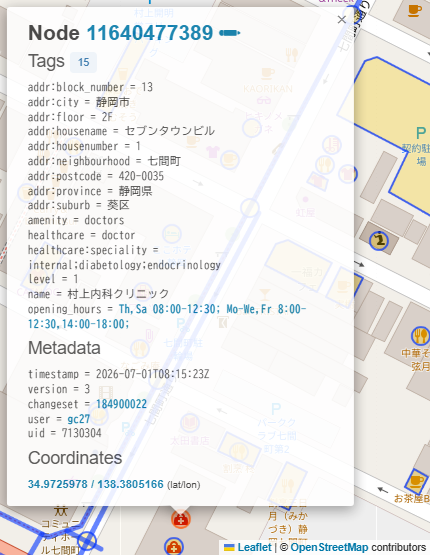Open the opening_hours value link
The image size is (430, 555).
pos(167,316)
